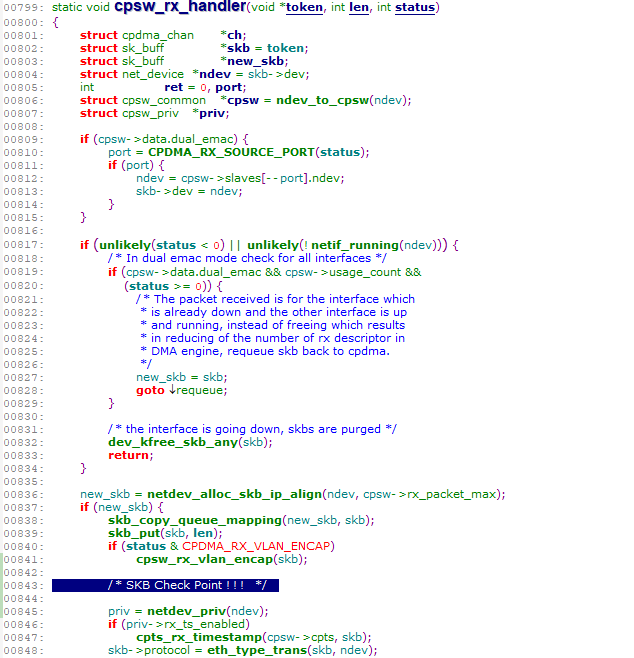Click the goto keyword on line 00828
634x658 pixels.
(x=150, y=391)
